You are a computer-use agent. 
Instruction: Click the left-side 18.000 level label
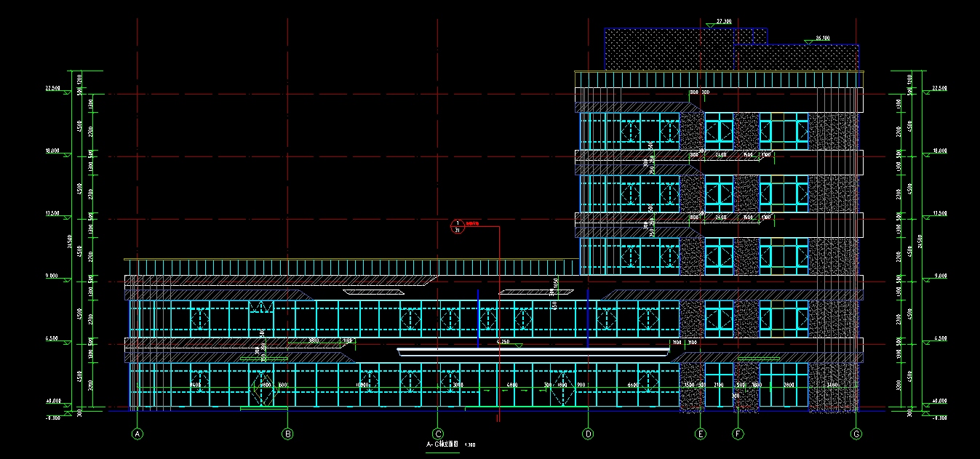(x=53, y=151)
